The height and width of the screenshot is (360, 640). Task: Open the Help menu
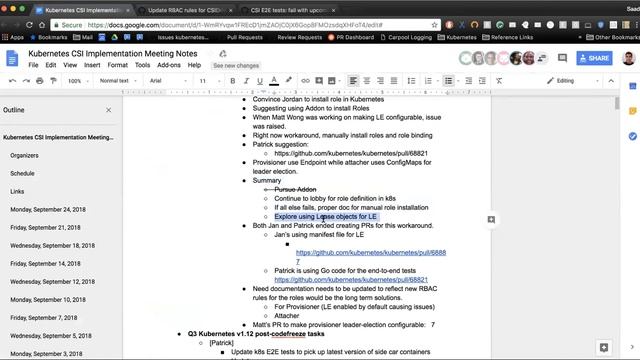pyautogui.click(x=194, y=65)
